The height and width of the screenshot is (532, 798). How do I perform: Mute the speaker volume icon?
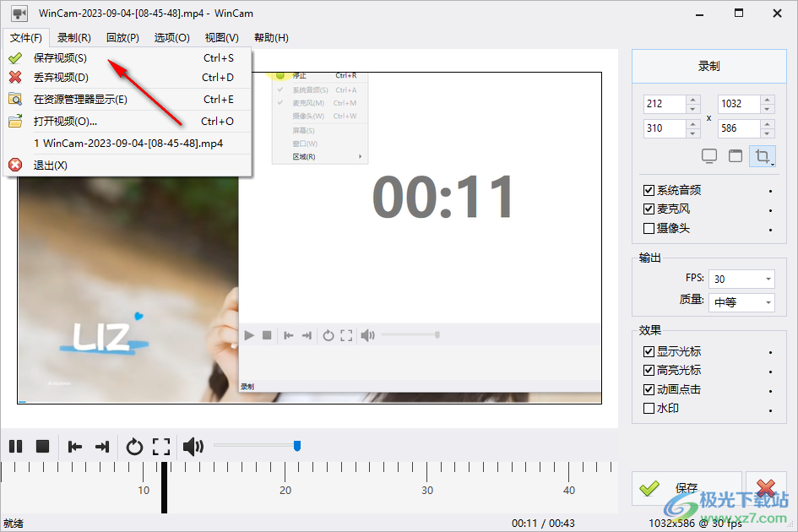(x=193, y=447)
